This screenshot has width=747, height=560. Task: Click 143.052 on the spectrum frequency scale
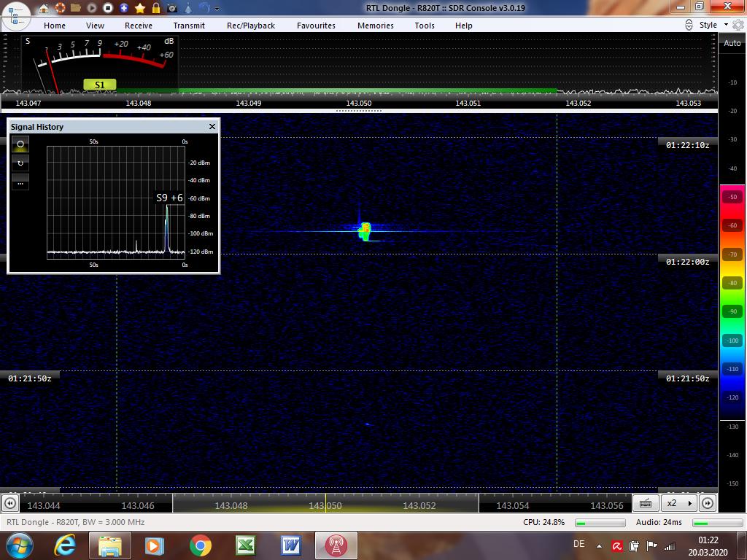[578, 103]
